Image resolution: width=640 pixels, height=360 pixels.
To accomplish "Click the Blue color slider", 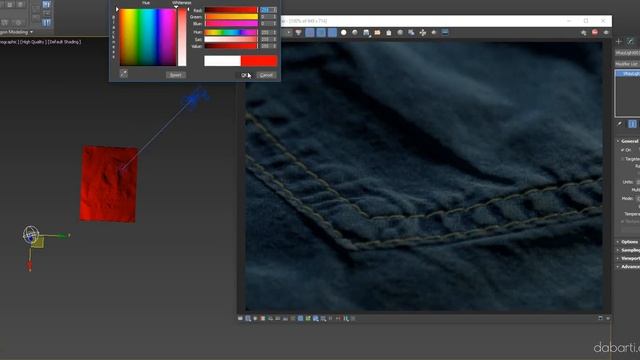I will (x=231, y=24).
